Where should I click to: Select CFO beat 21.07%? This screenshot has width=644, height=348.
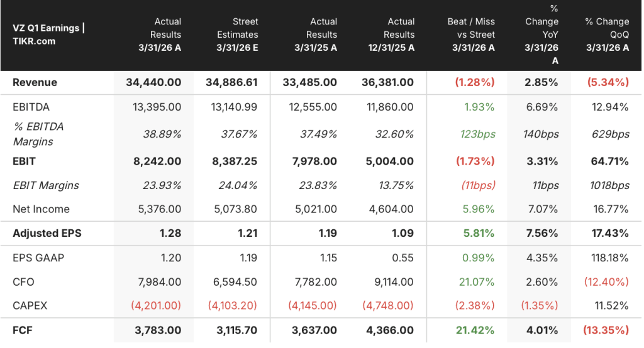tap(477, 282)
